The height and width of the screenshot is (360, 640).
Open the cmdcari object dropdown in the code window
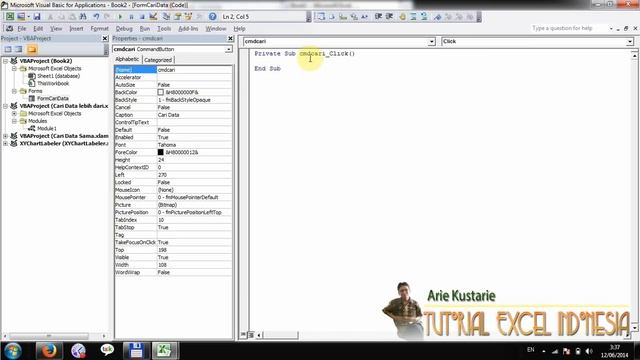pos(431,42)
